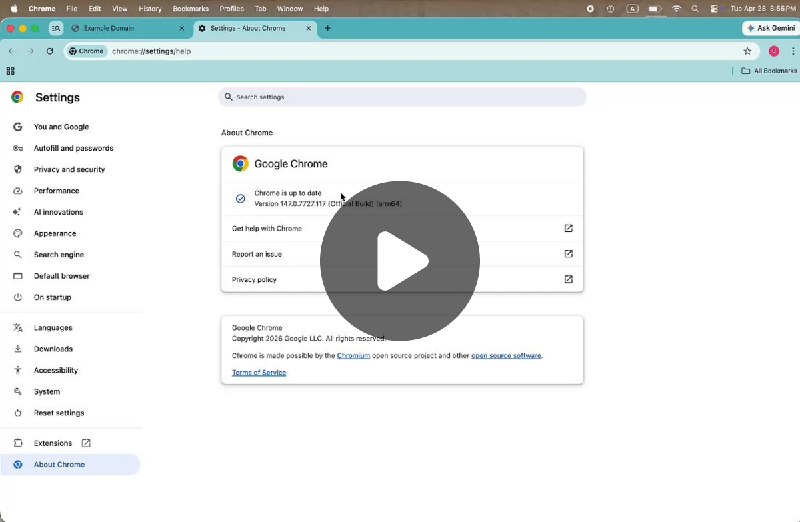The height and width of the screenshot is (522, 800).
Task: Open the Chrome three-dot menu
Action: (793, 51)
